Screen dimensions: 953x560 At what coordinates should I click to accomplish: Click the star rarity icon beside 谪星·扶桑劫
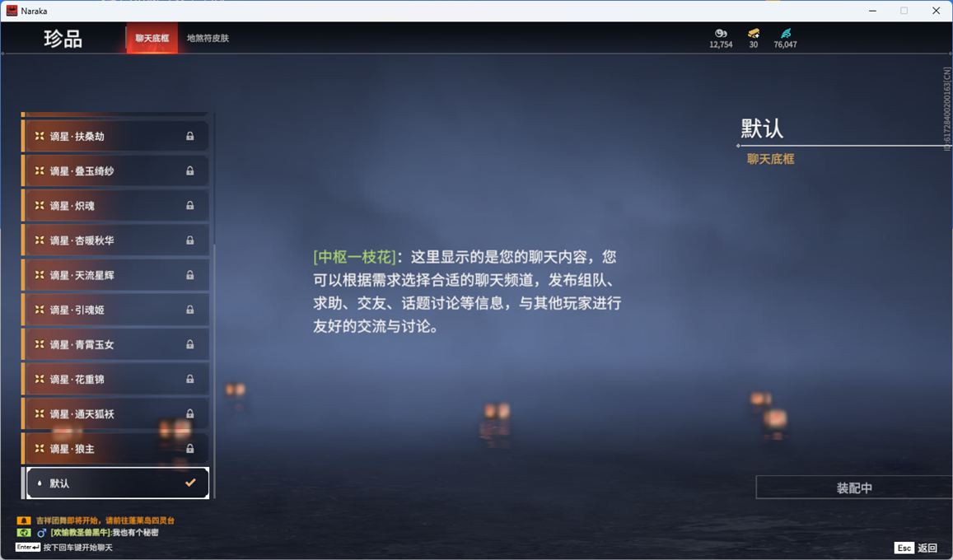40,136
